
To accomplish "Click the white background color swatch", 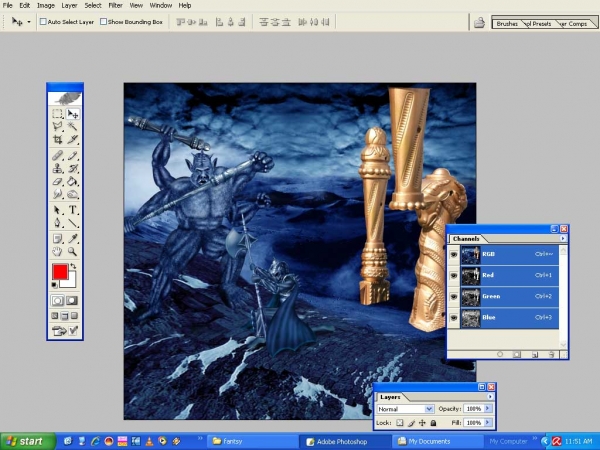I will [x=71, y=282].
